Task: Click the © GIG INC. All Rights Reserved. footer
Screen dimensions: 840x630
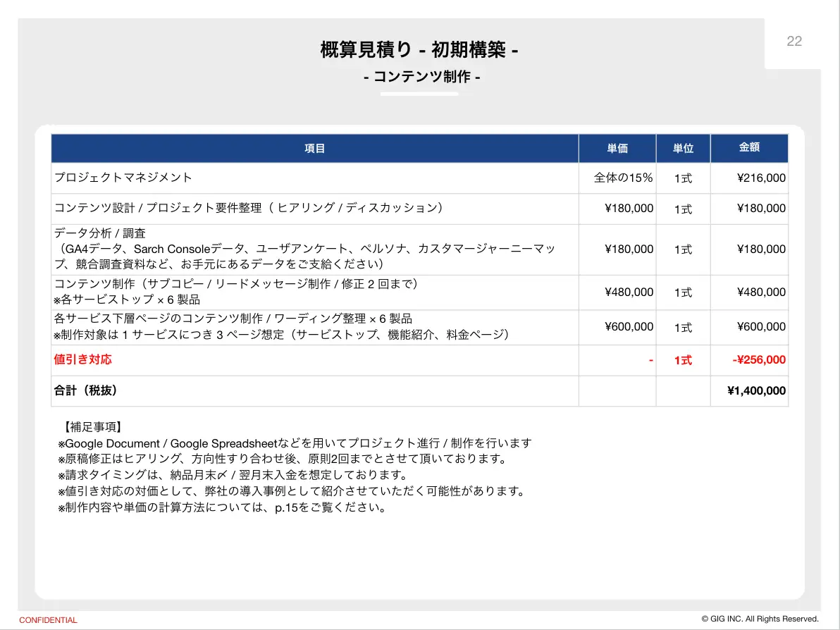Action: (760, 619)
